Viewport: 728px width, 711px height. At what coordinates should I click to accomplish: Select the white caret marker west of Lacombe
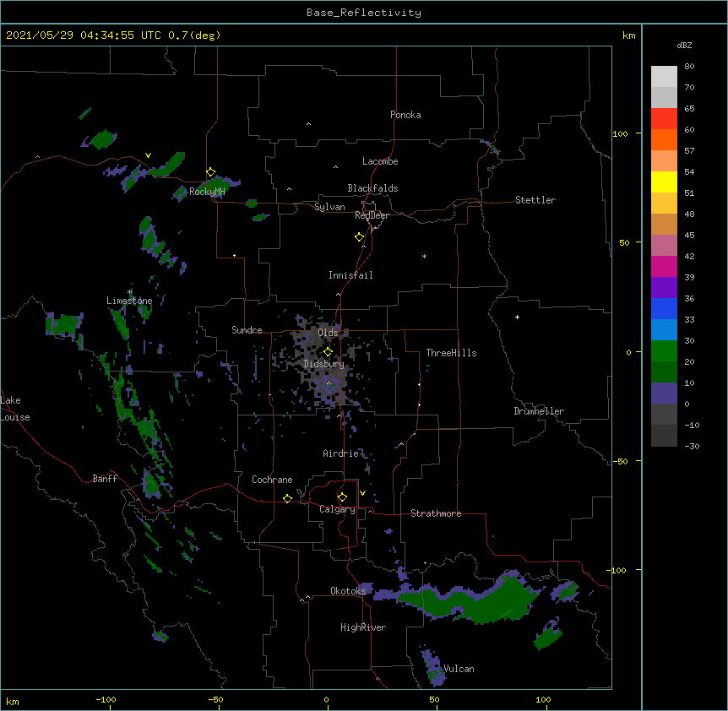point(335,167)
